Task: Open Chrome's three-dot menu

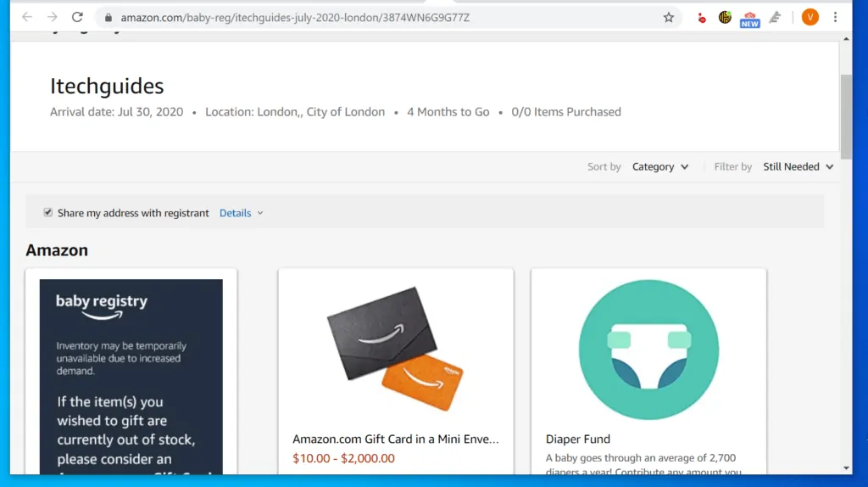Action: coord(835,17)
